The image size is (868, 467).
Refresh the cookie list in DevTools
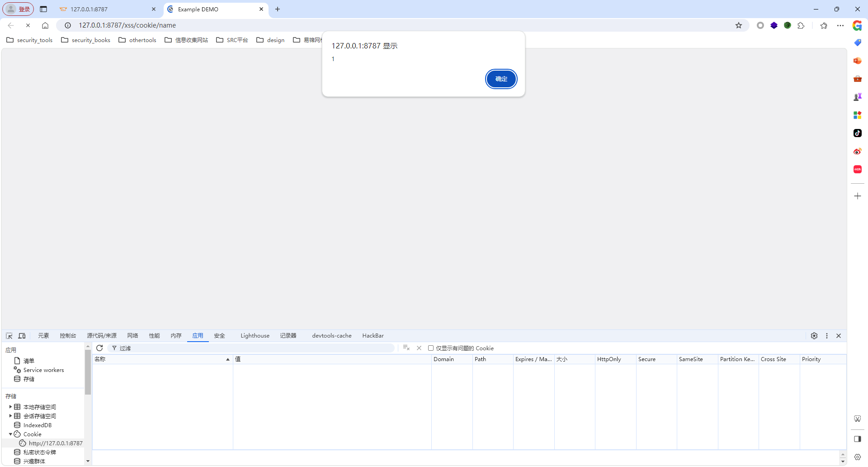click(99, 348)
